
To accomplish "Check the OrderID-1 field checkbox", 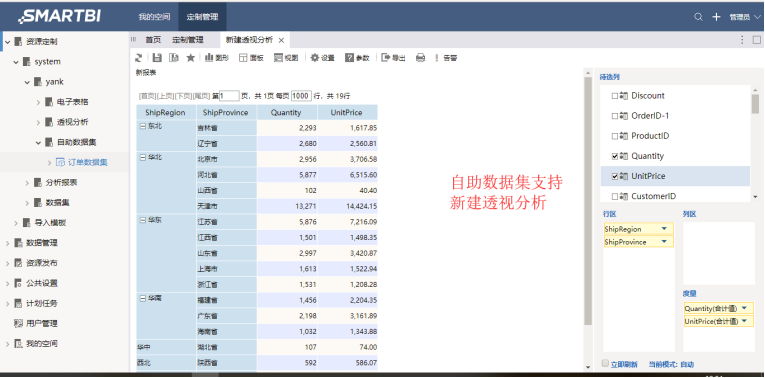I will (615, 116).
